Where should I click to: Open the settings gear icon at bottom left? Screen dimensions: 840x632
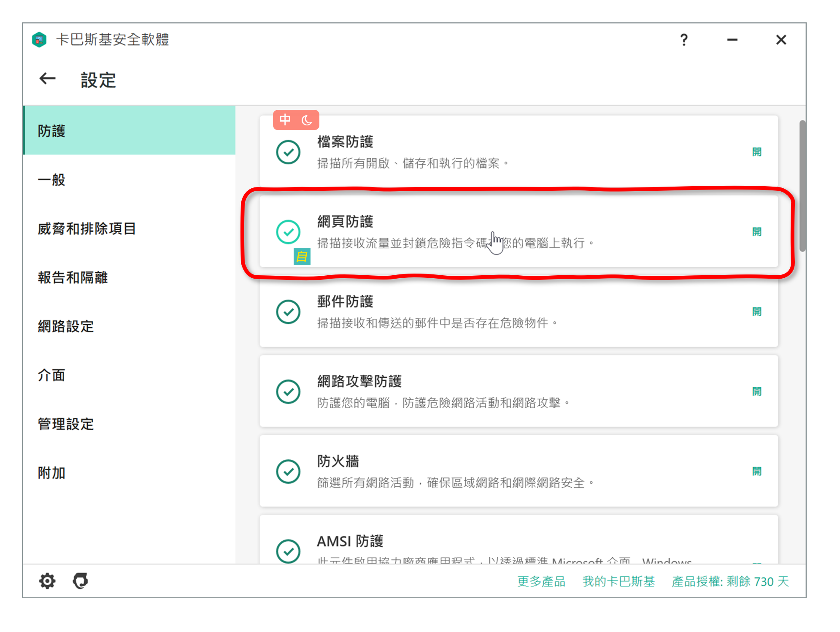[x=47, y=581]
